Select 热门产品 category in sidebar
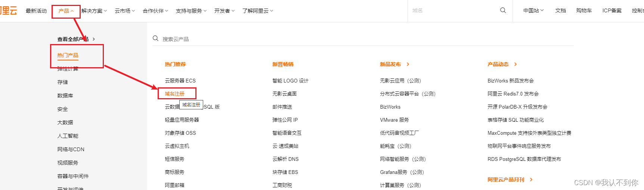Screen dimensions: 644x190 [x=68, y=55]
